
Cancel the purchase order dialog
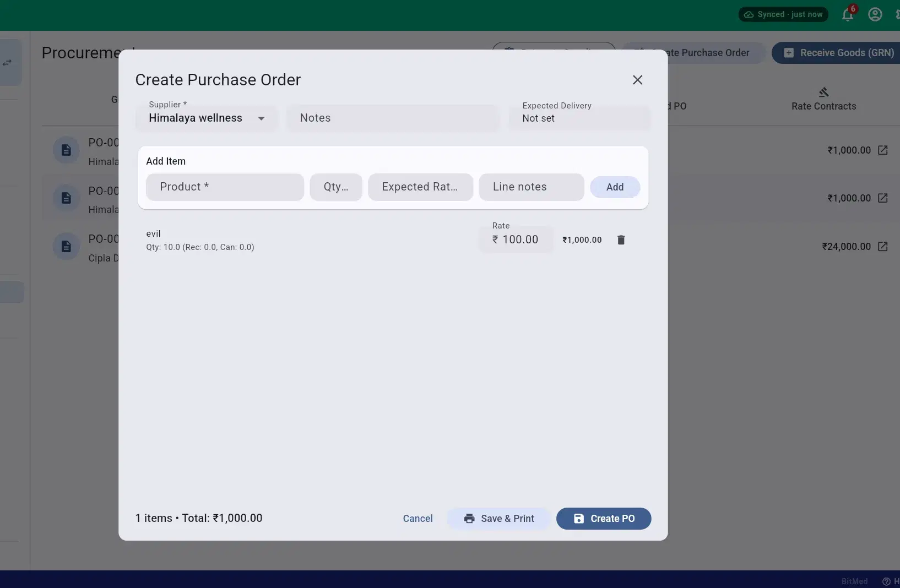(x=418, y=519)
